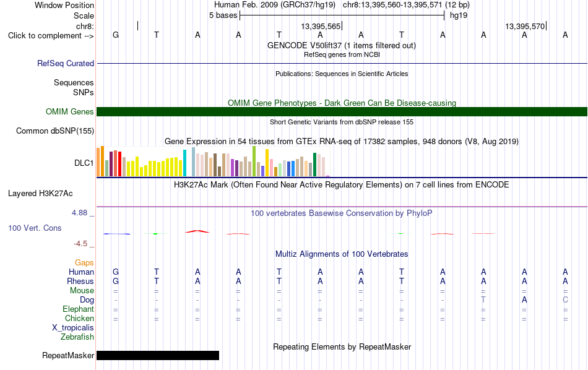Click the OMIM Gene Phenotypes track title
588x370 pixels.
(x=342, y=103)
